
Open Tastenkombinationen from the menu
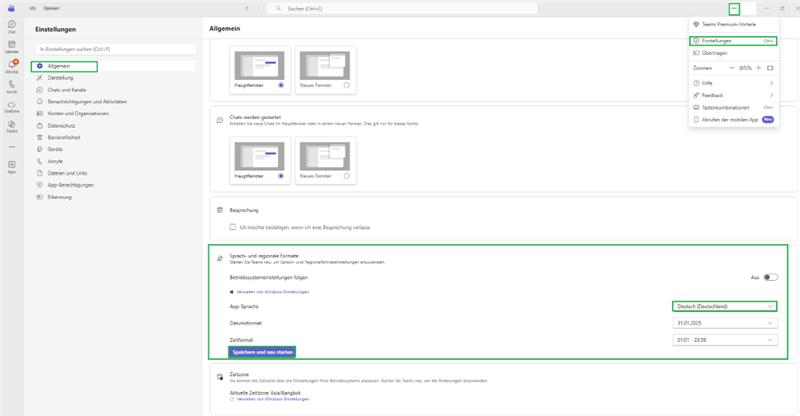tap(734, 108)
